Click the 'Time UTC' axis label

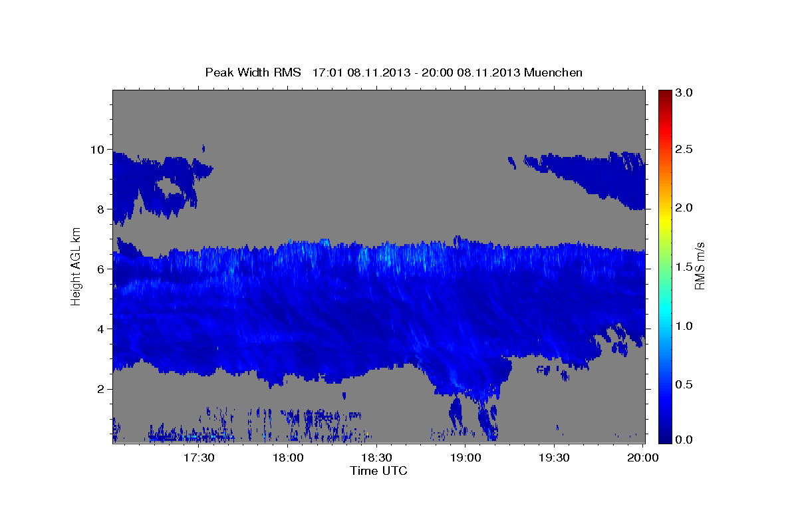pos(378,471)
